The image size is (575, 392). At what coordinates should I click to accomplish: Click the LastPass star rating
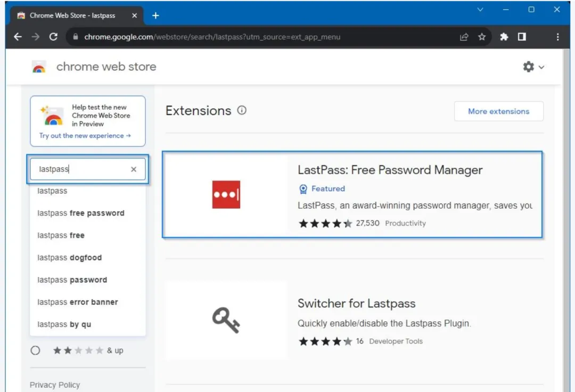[x=325, y=223]
